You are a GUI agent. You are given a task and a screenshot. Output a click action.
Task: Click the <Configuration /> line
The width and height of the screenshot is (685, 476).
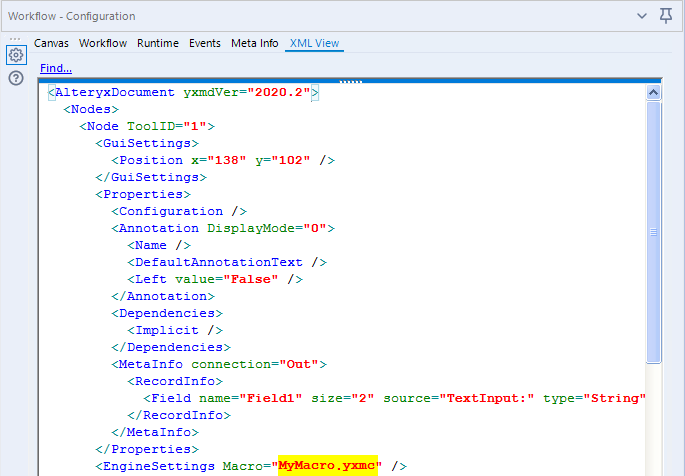179,211
